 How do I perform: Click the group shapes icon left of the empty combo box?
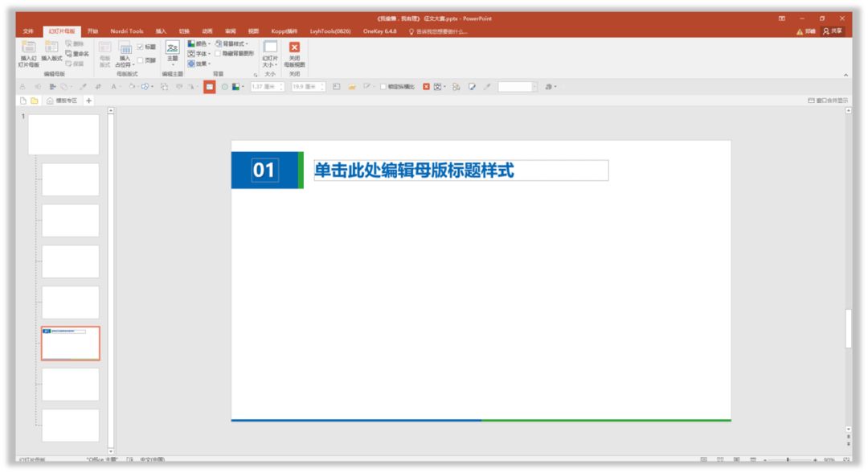(x=457, y=87)
